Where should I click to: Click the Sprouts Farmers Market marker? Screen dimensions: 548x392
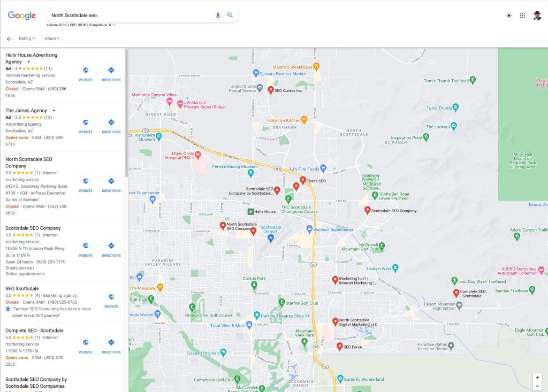pos(256,73)
